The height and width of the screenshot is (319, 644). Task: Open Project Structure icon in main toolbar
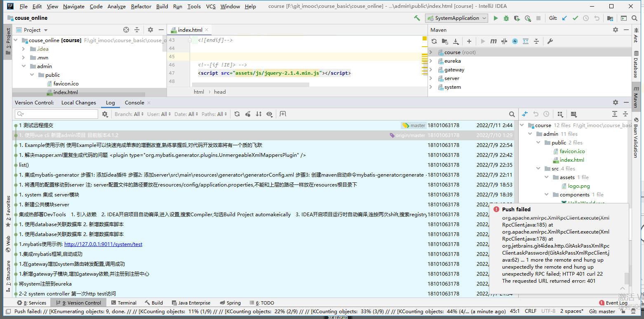click(x=610, y=18)
